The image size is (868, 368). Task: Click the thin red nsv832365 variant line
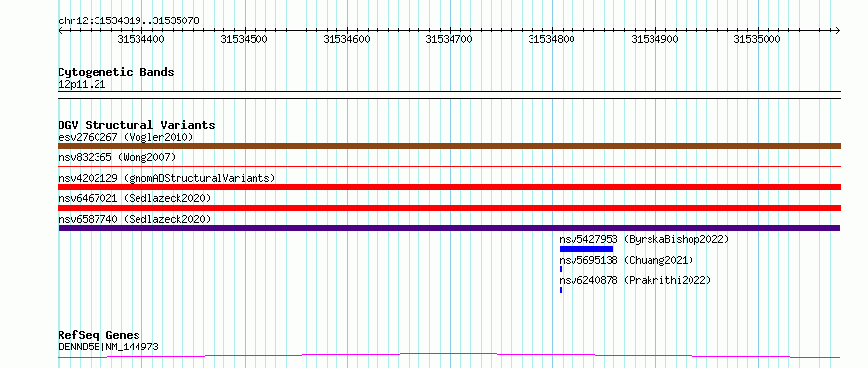(449, 166)
